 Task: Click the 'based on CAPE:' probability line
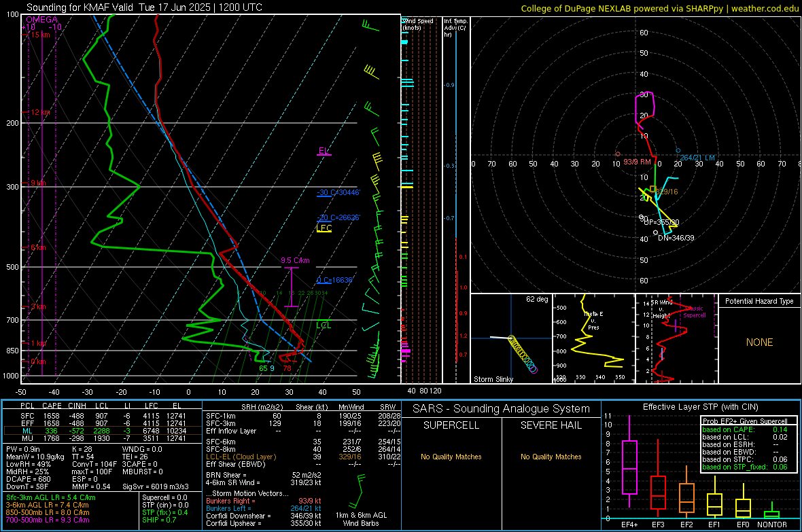click(x=745, y=429)
